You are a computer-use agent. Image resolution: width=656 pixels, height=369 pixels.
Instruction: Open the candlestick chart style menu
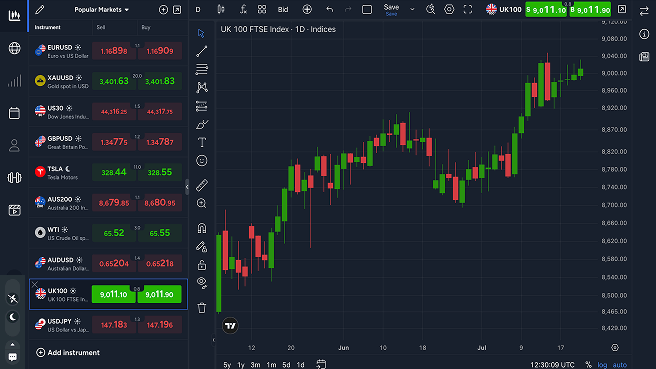pyautogui.click(x=221, y=9)
